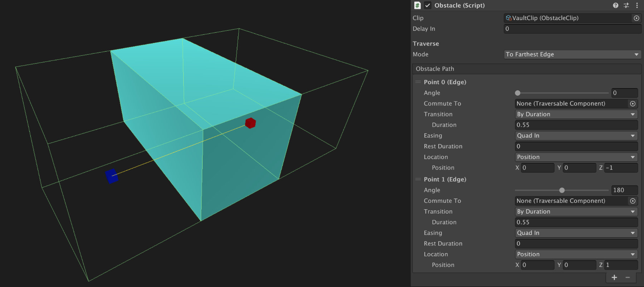644x287 pixels.
Task: Grab the Point 1 (Edge) reorder handle
Action: tap(418, 180)
